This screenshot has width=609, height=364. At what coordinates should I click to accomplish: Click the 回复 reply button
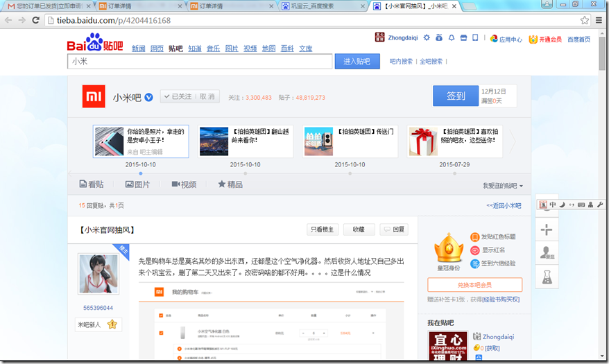(394, 229)
